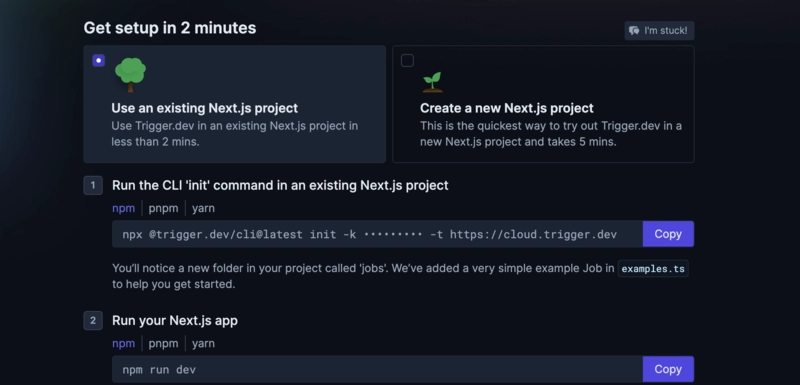The image size is (800, 385).
Task: Click the seedling sprout icon
Action: [433, 82]
